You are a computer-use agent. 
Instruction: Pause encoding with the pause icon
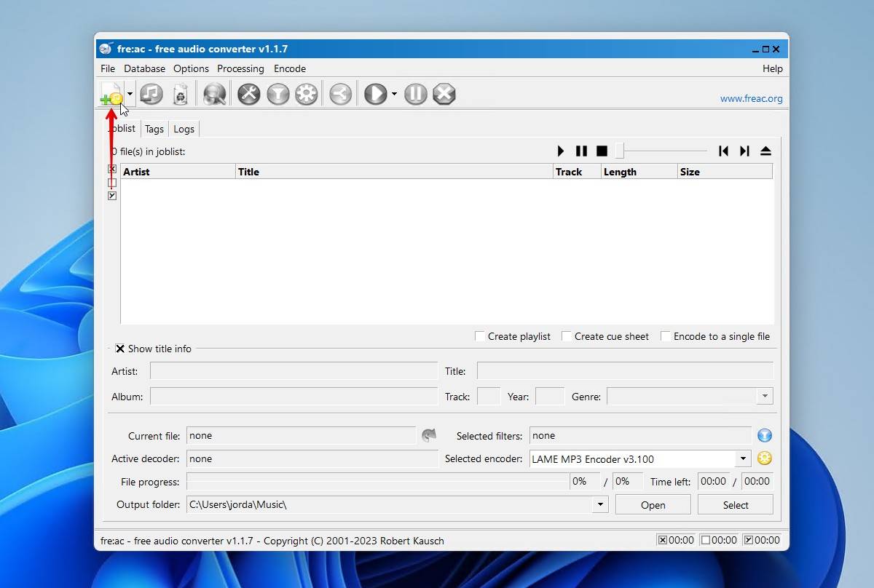415,93
